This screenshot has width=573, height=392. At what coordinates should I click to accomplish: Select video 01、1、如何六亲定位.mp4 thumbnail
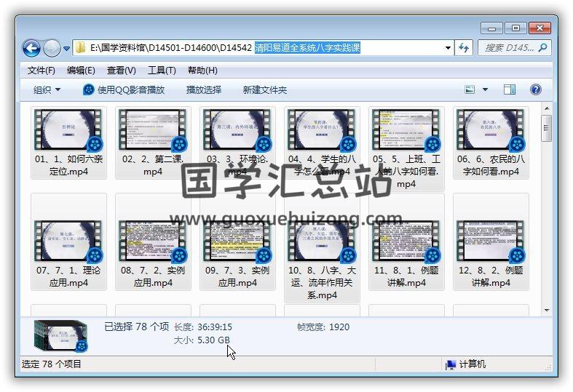[68, 129]
